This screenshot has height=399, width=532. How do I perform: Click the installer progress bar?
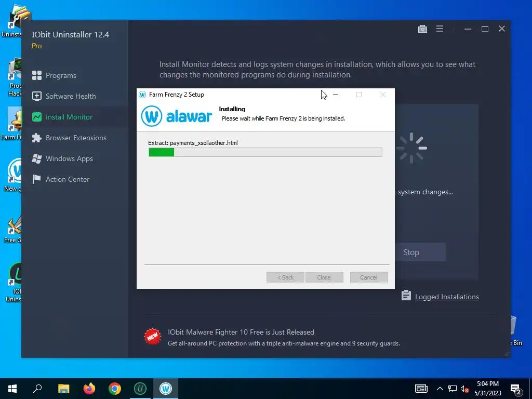(265, 152)
